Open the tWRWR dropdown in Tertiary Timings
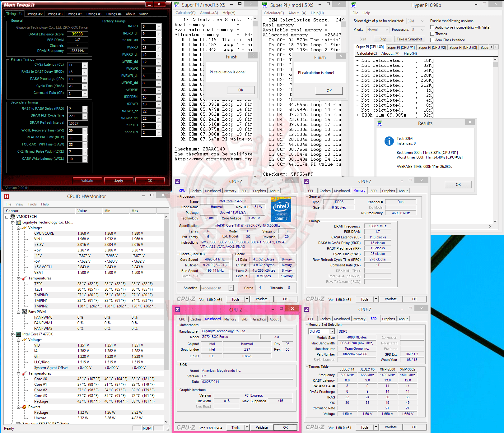 pyautogui.click(x=159, y=69)
